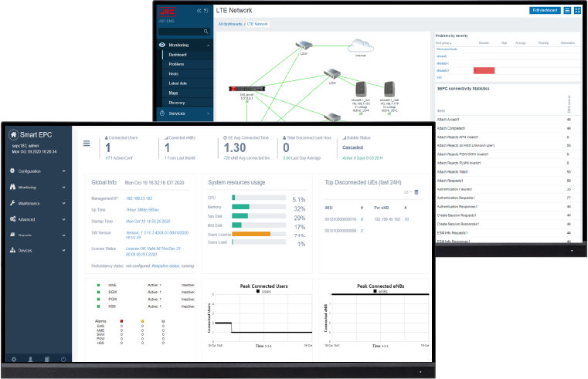
Task: Collapse the JRC EMS sidebar with double-arrow
Action: [199, 11]
